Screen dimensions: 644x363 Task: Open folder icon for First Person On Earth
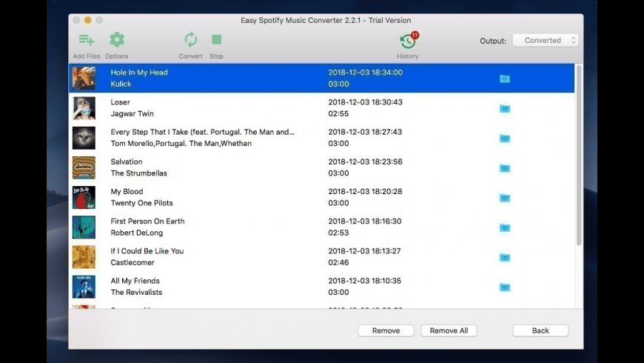tap(505, 227)
